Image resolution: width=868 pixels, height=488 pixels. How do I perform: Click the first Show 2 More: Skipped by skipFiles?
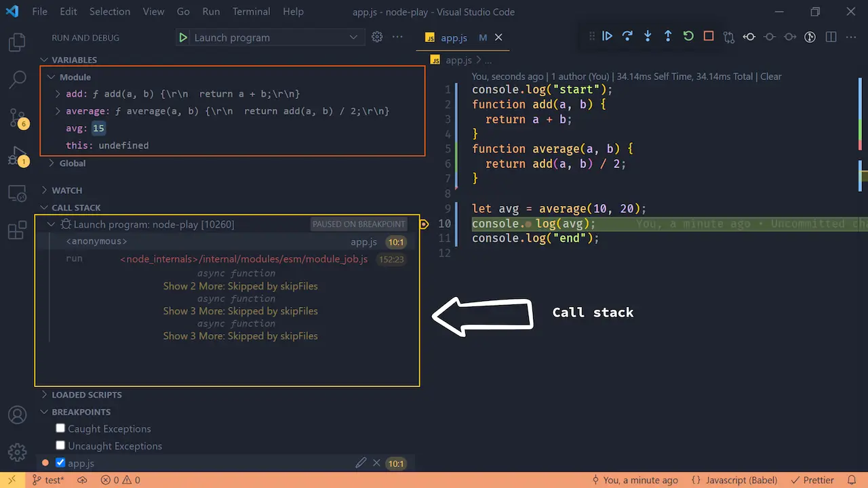[x=240, y=286]
